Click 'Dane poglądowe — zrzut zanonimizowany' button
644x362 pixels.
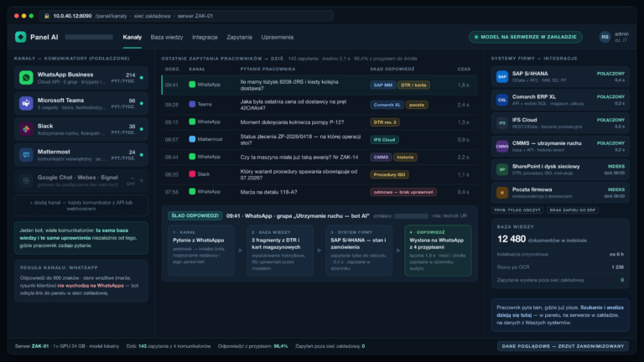(563, 346)
